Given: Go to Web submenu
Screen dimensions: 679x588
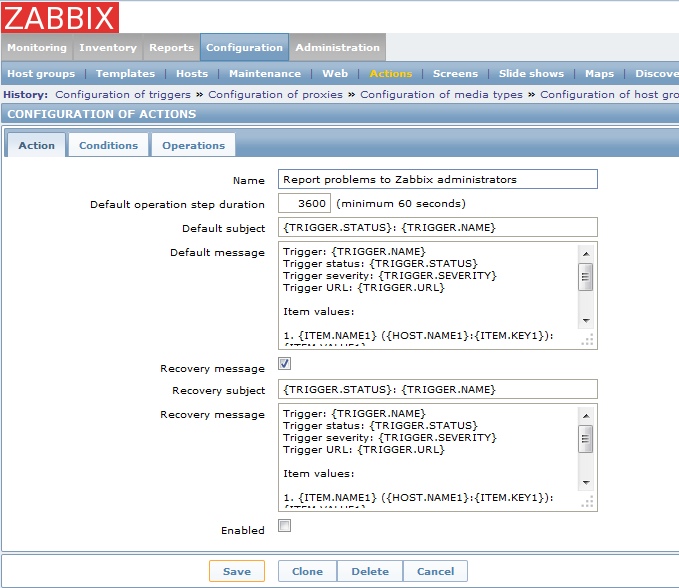Looking at the screenshot, I should [x=335, y=74].
